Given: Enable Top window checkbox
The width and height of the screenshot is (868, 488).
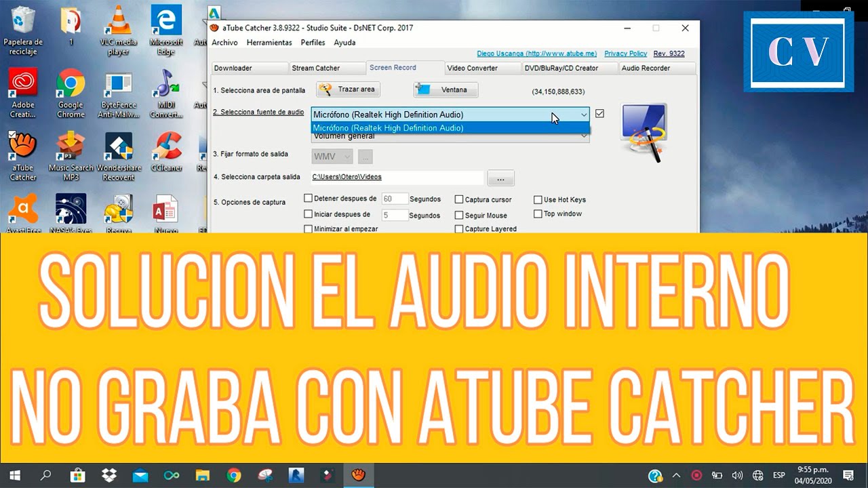Looking at the screenshot, I should pos(538,213).
